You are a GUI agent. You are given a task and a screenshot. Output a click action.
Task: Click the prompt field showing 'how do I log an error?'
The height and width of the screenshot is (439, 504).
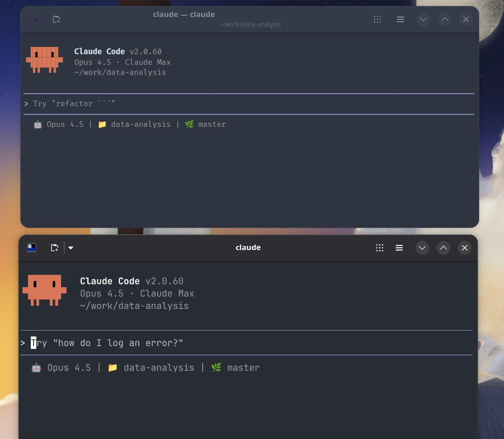click(246, 343)
